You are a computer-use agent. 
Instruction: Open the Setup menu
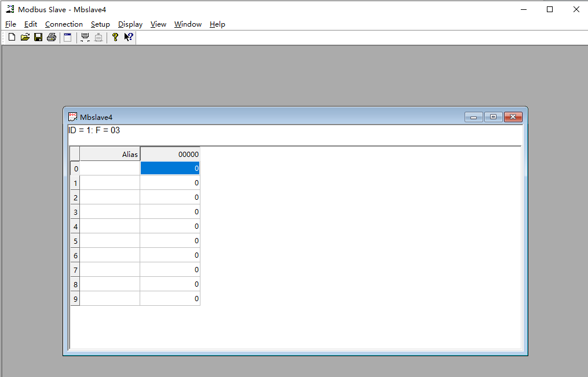(x=100, y=24)
